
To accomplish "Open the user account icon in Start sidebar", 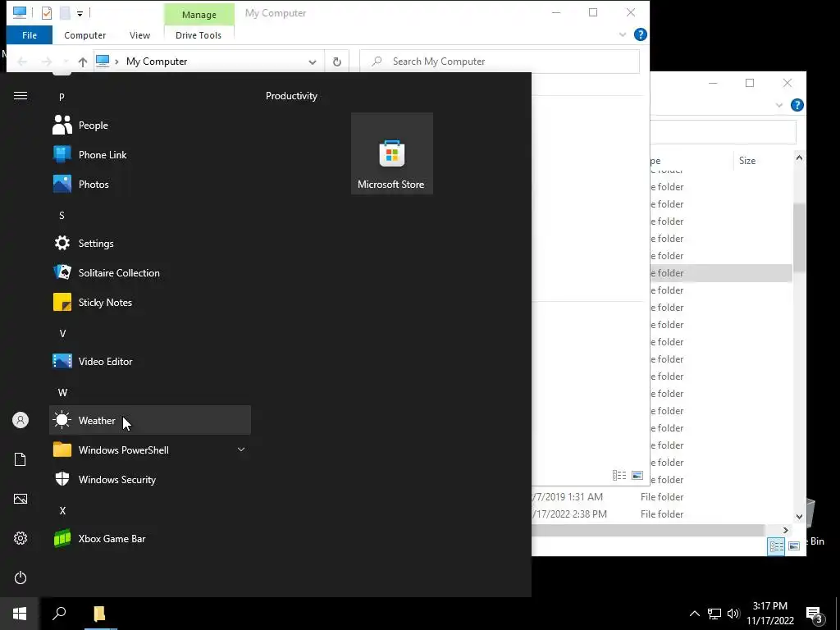I will [21, 420].
